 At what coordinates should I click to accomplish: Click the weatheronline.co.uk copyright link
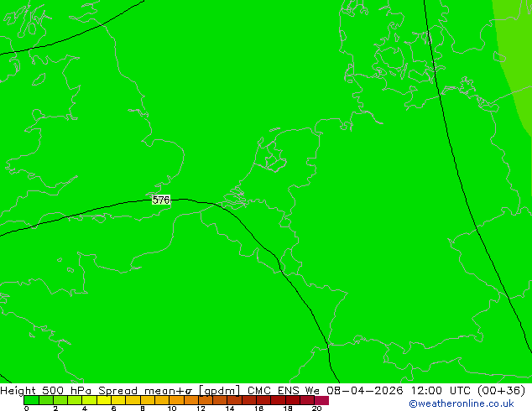tap(462, 403)
